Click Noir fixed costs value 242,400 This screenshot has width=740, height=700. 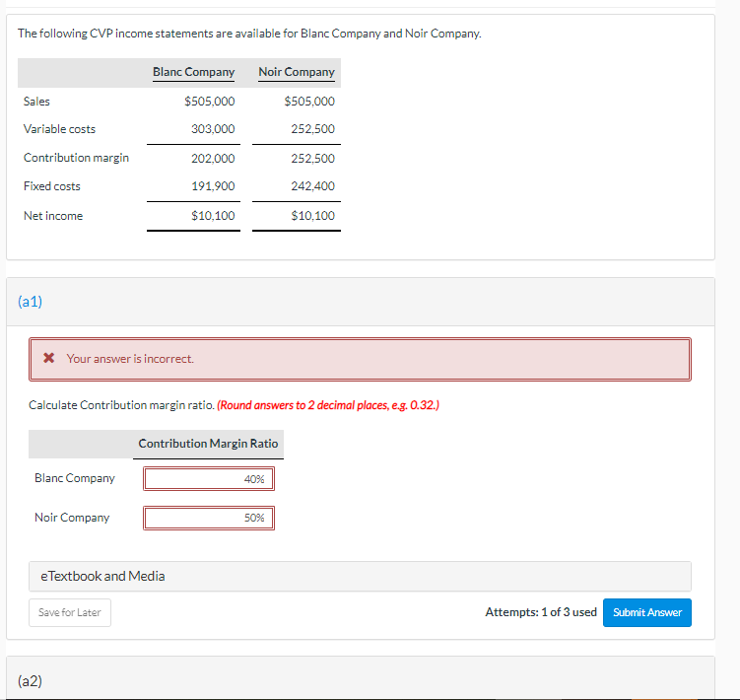[313, 185]
